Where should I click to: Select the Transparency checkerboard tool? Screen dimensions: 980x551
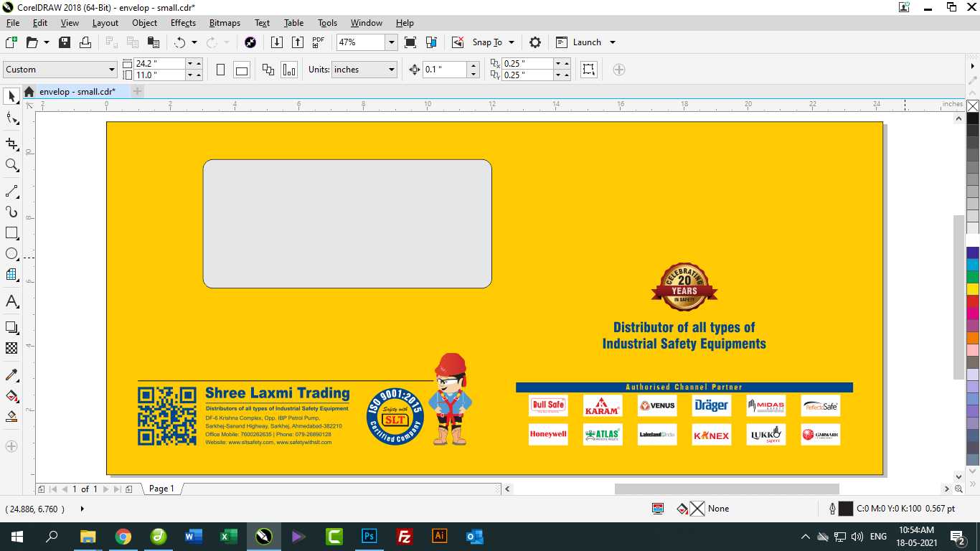click(x=11, y=348)
